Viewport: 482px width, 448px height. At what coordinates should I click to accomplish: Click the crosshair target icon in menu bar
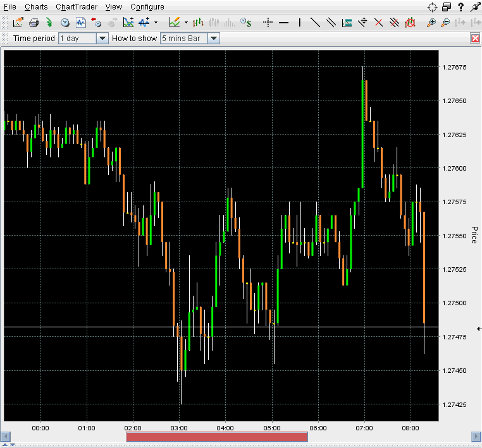coord(432,7)
